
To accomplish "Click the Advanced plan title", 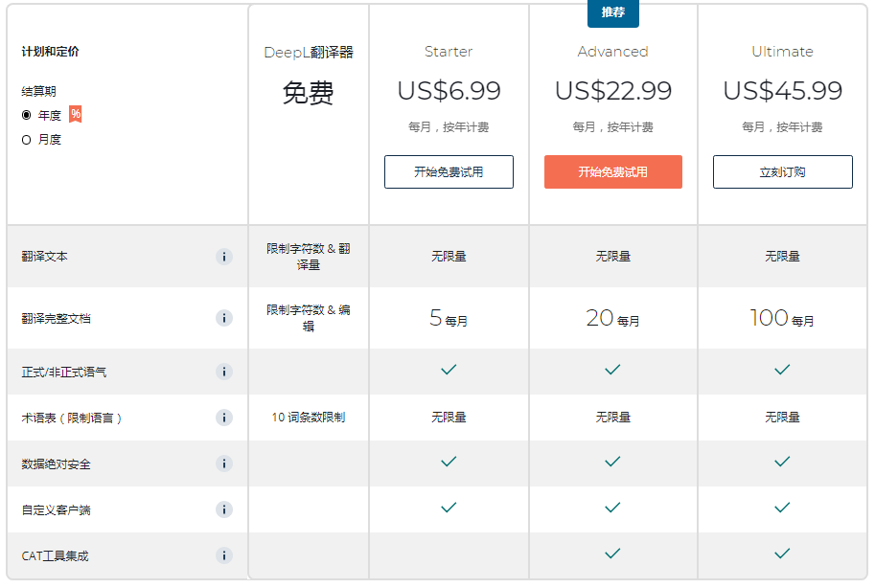I will click(x=612, y=52).
